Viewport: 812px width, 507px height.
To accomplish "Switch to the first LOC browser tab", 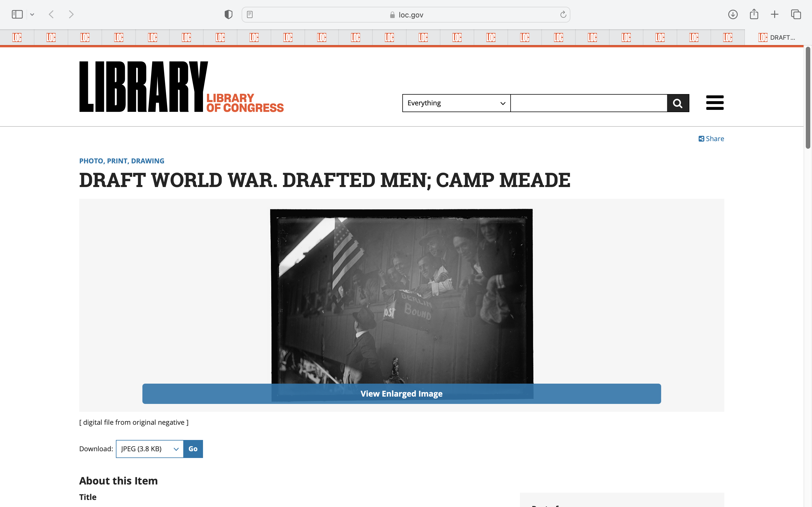I will click(17, 37).
